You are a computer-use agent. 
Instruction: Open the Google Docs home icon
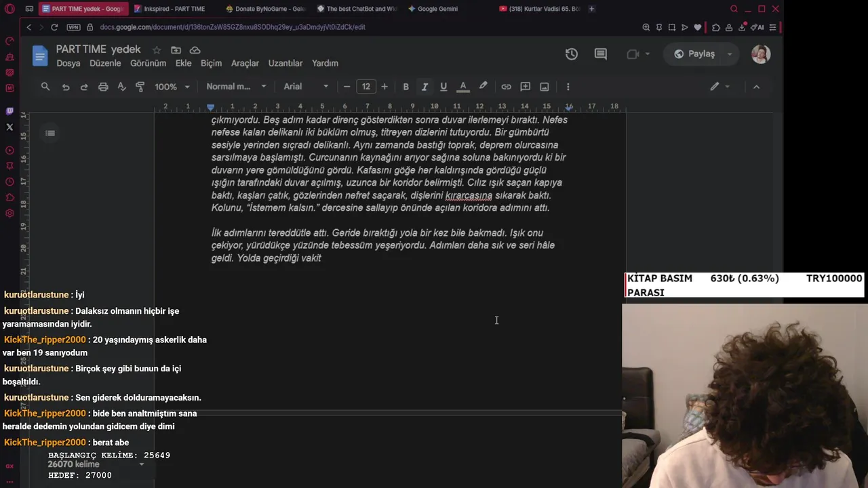[40, 56]
